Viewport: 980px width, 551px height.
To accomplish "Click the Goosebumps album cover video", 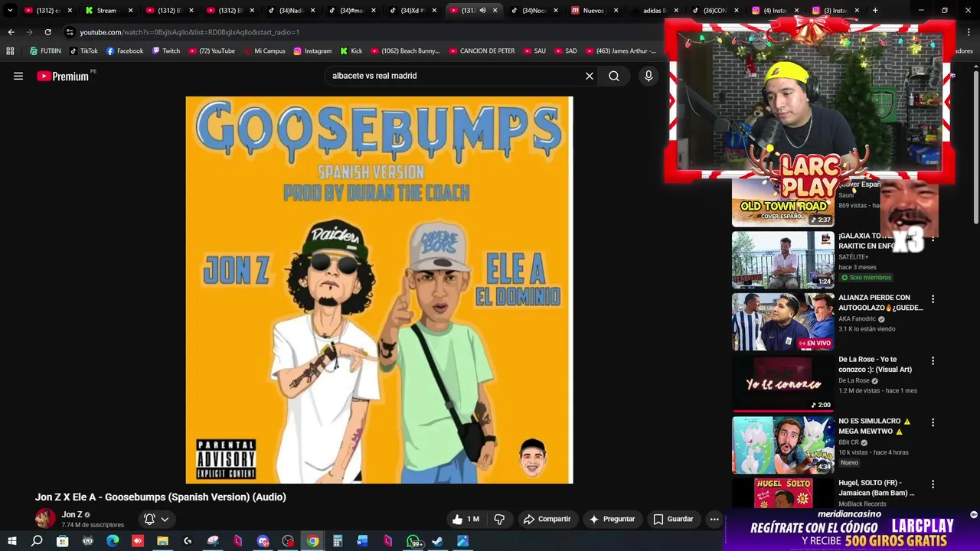I will pyautogui.click(x=379, y=290).
